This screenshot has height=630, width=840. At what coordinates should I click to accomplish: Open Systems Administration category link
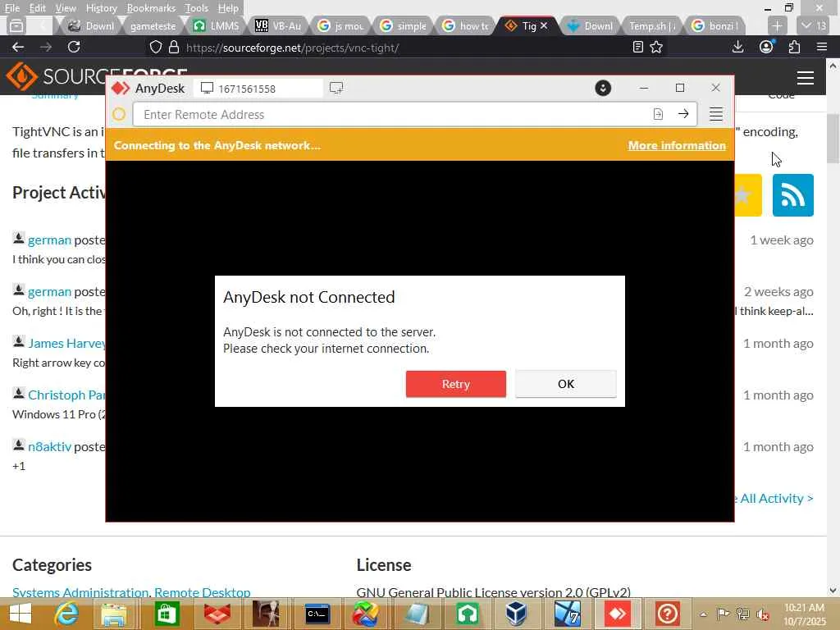coord(80,592)
